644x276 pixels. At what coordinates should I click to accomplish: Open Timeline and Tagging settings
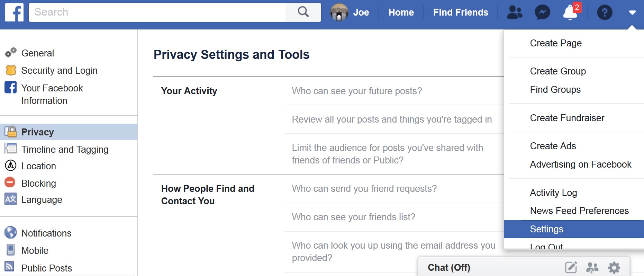pos(65,149)
